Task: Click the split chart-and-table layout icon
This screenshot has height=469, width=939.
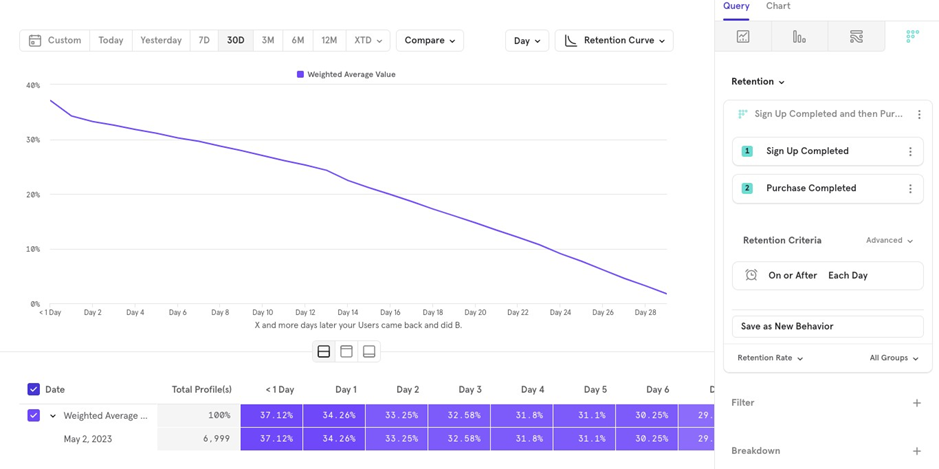Action: 324,352
